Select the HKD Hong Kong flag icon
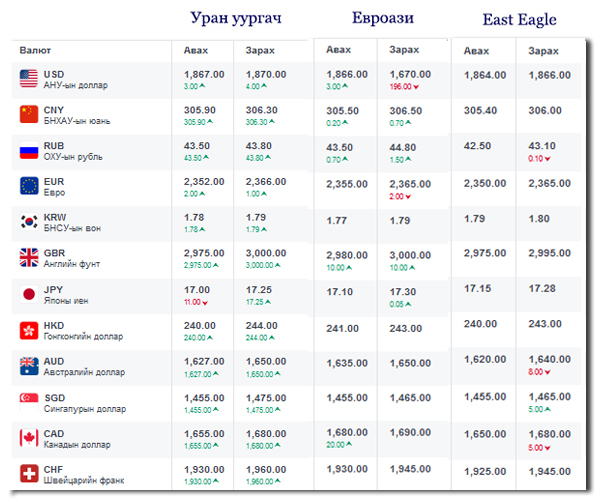The height and width of the screenshot is (502, 602). pos(29,330)
